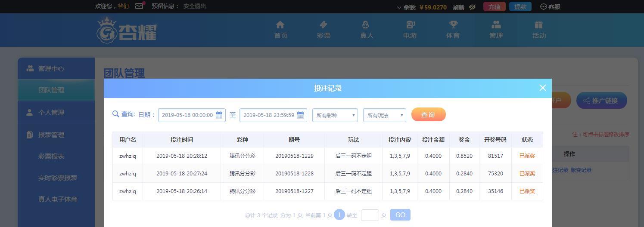Click the end date input field
Viewport: 644px width, 227px height.
(x=273, y=115)
